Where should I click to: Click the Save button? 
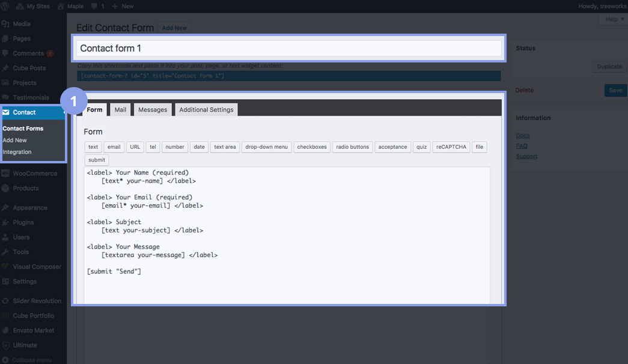(615, 91)
